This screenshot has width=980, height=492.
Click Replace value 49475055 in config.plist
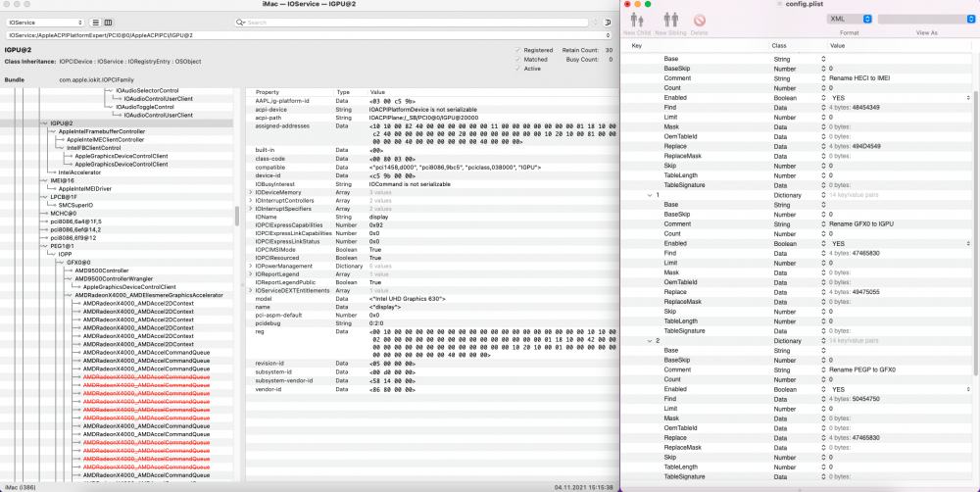(x=855, y=292)
